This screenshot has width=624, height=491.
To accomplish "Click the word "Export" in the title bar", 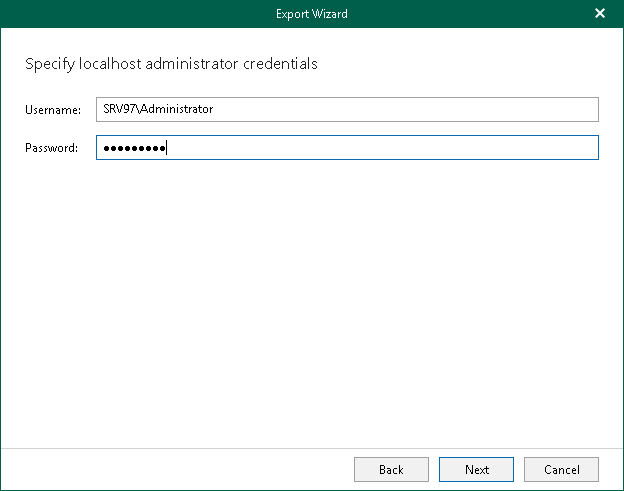I will click(x=292, y=14).
